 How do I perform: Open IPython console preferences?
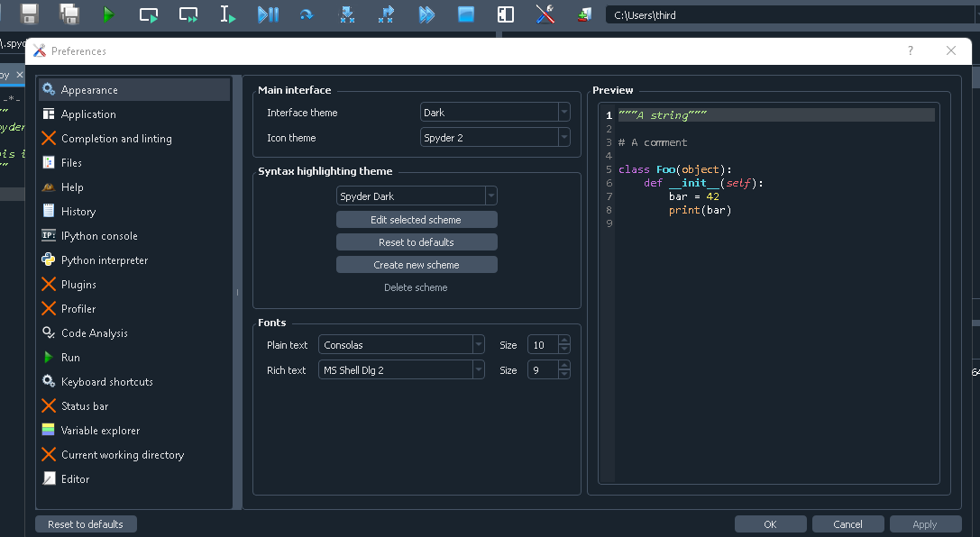[134, 236]
